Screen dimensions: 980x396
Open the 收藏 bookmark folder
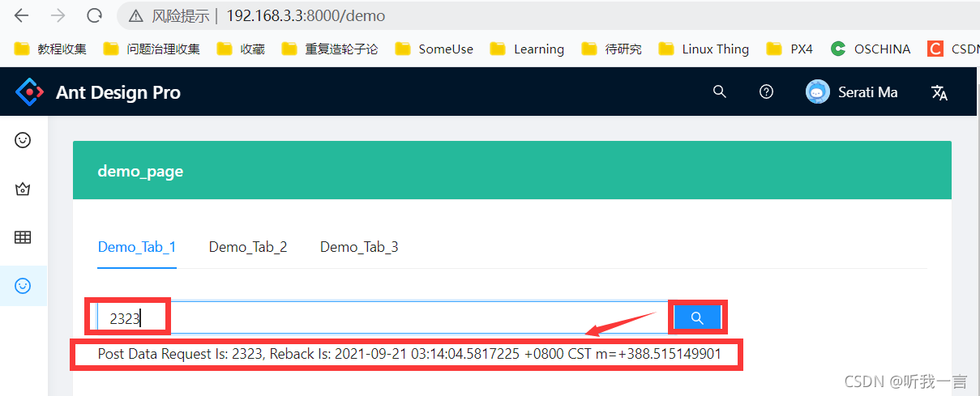[241, 49]
